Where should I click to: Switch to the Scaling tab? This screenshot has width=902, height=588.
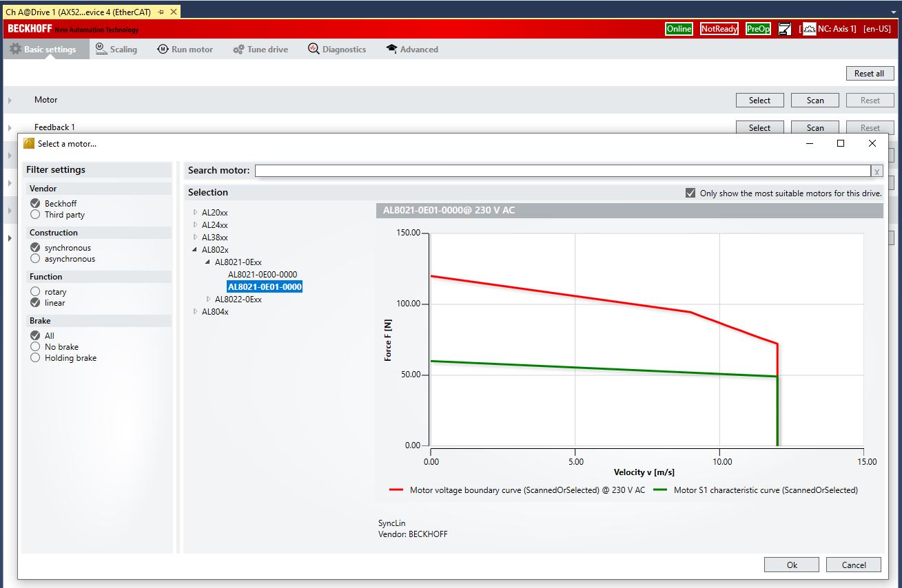click(x=116, y=50)
